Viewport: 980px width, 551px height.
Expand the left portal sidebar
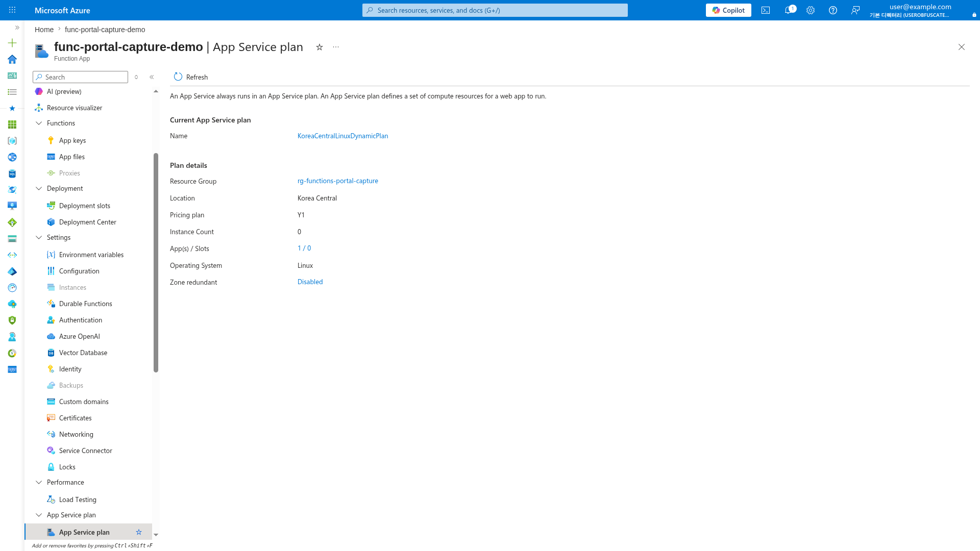coord(17,28)
